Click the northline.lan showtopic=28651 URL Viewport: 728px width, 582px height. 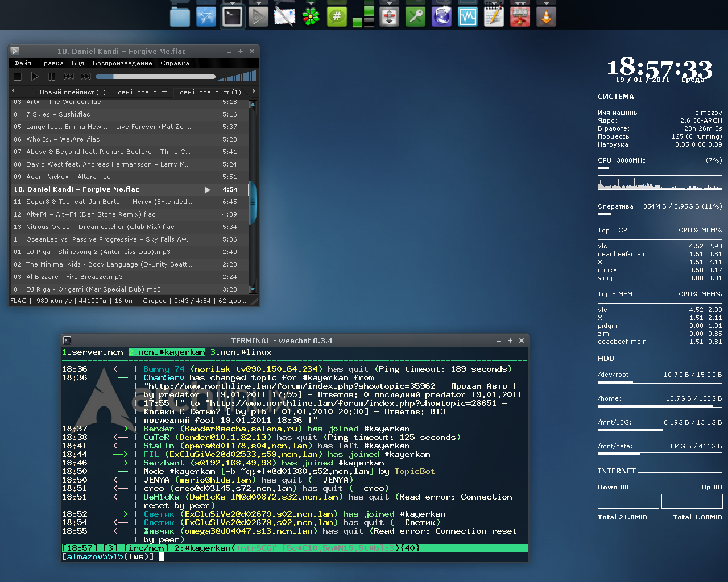(x=353, y=404)
